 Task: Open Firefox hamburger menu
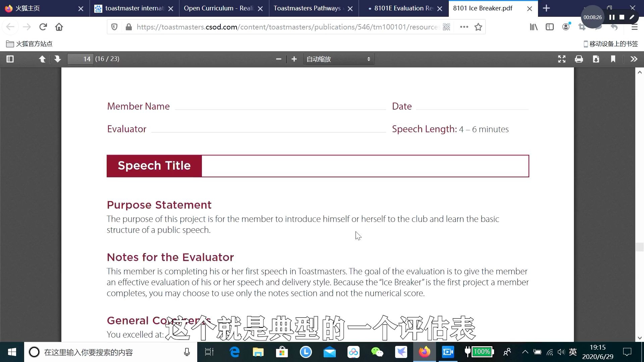[634, 27]
